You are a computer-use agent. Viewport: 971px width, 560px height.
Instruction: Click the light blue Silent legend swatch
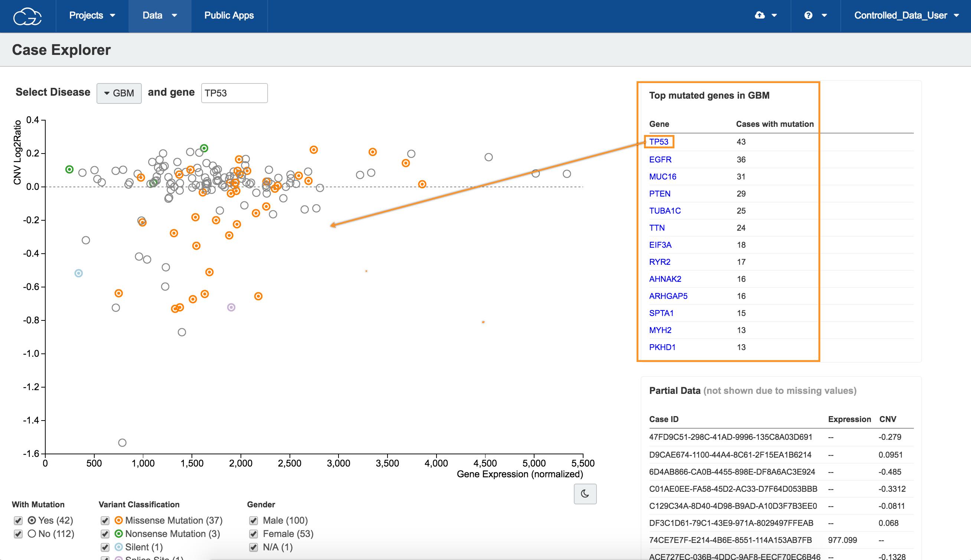[118, 547]
